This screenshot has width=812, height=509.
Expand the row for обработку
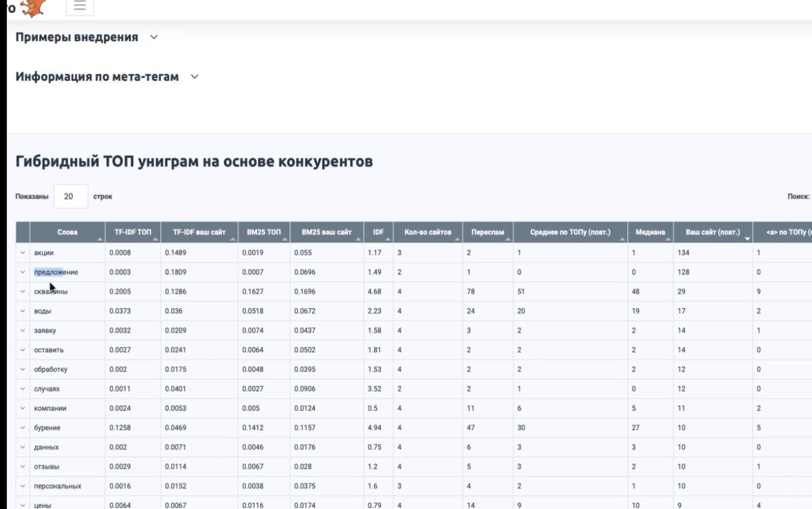(23, 369)
